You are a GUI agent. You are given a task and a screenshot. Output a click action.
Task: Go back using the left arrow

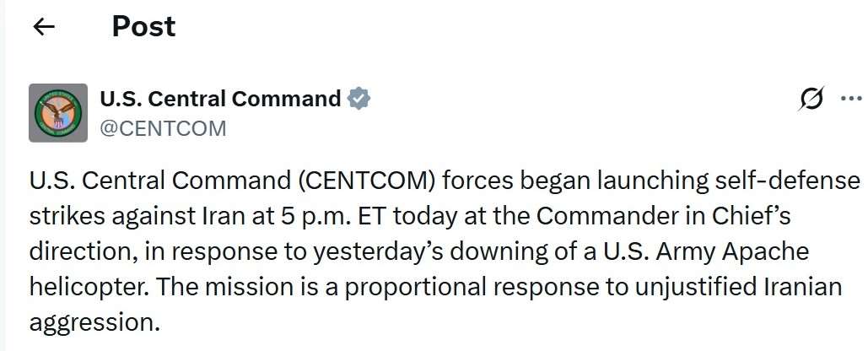click(44, 26)
